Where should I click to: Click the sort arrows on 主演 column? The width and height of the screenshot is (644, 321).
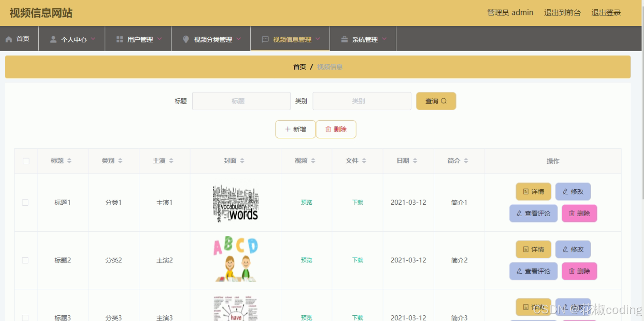click(x=171, y=161)
